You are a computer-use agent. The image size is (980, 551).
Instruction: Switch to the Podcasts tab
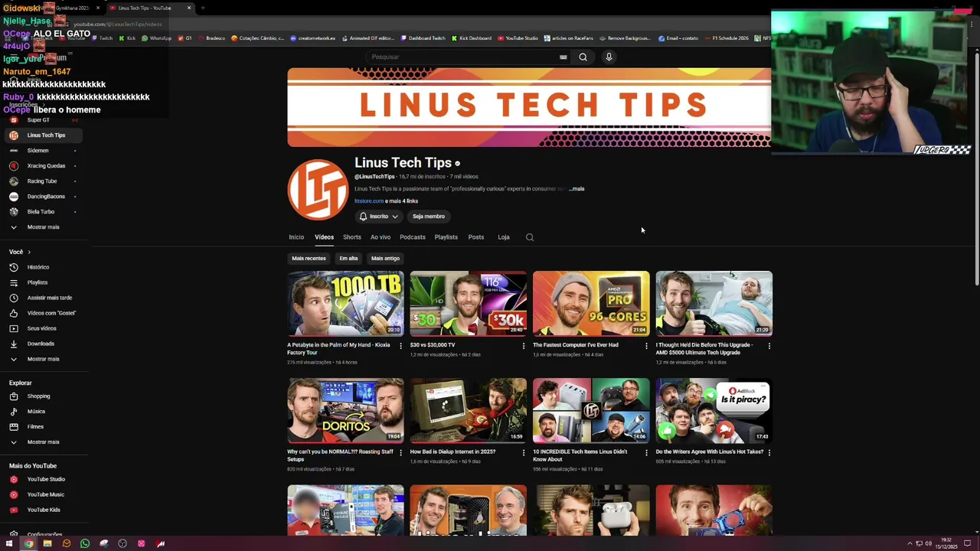pyautogui.click(x=413, y=237)
